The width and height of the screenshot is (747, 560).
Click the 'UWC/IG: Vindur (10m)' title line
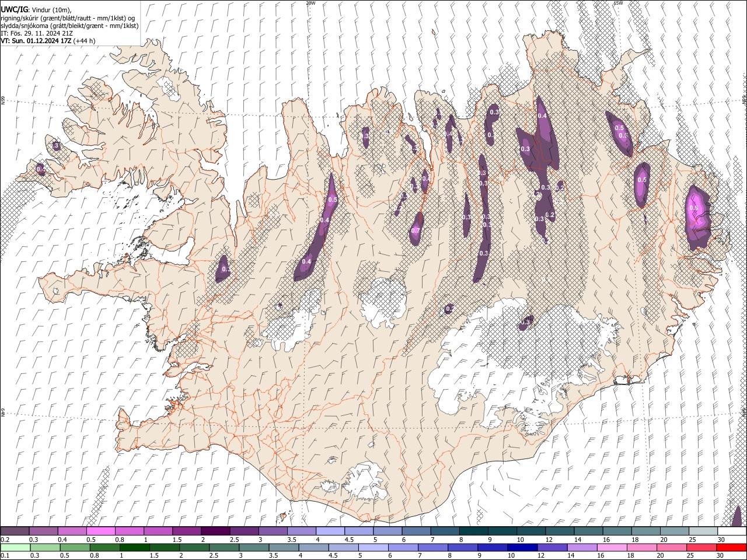(x=36, y=10)
